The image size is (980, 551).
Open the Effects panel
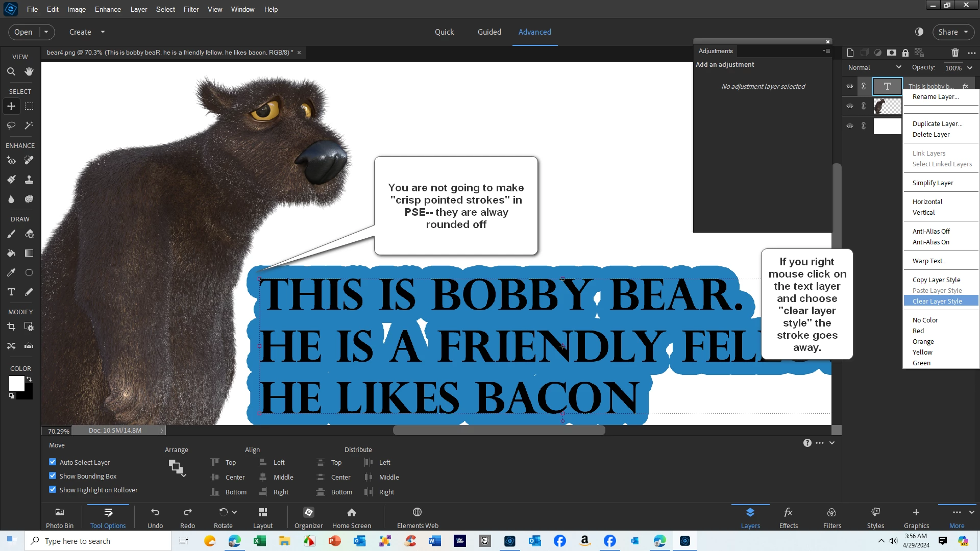coord(788,517)
